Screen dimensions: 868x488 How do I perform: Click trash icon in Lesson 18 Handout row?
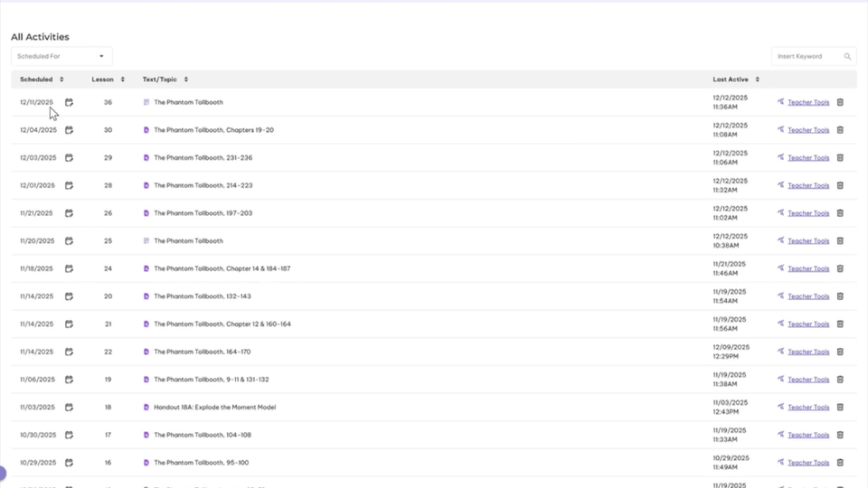click(x=840, y=408)
